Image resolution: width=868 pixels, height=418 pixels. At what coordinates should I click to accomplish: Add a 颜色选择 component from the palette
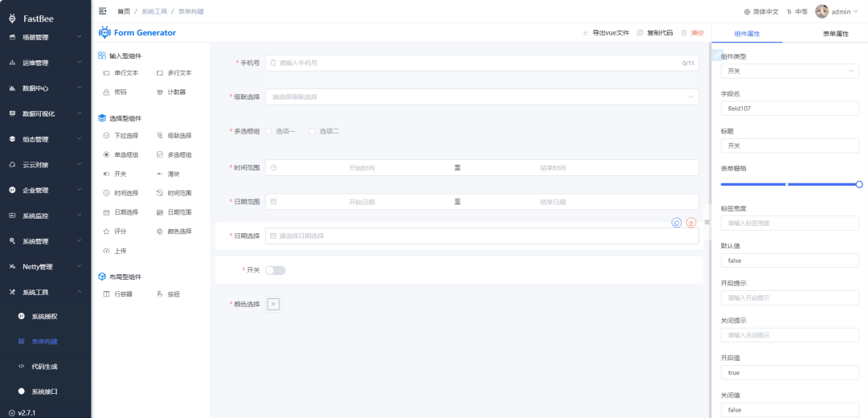174,232
